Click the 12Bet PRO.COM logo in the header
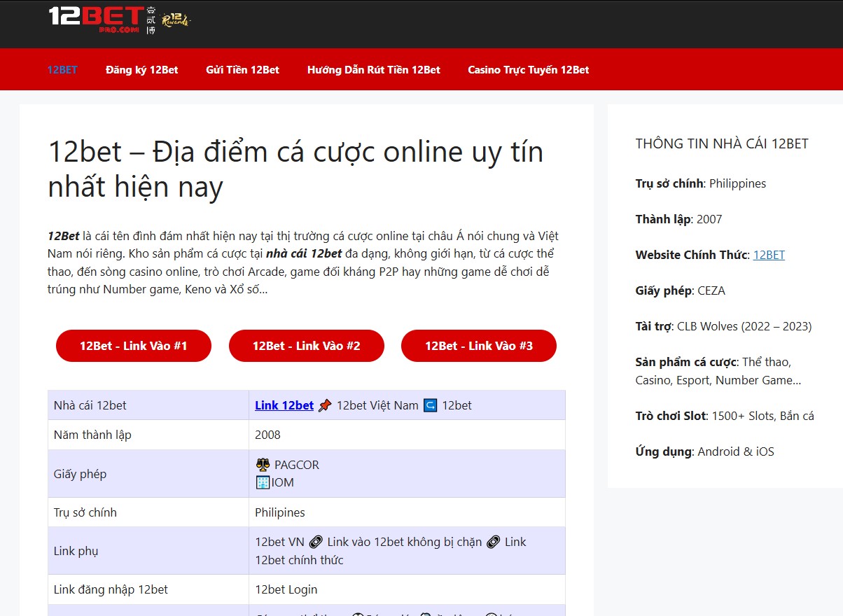 click(x=93, y=20)
